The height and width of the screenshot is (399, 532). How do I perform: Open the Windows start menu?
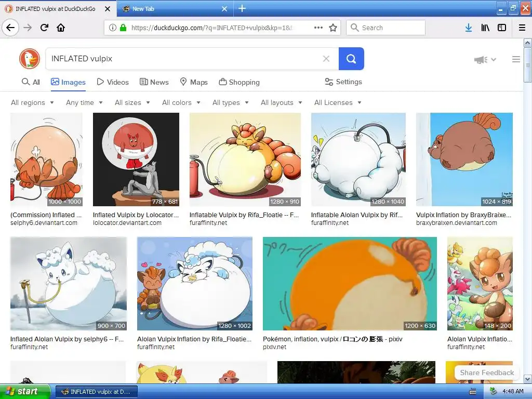pos(25,392)
